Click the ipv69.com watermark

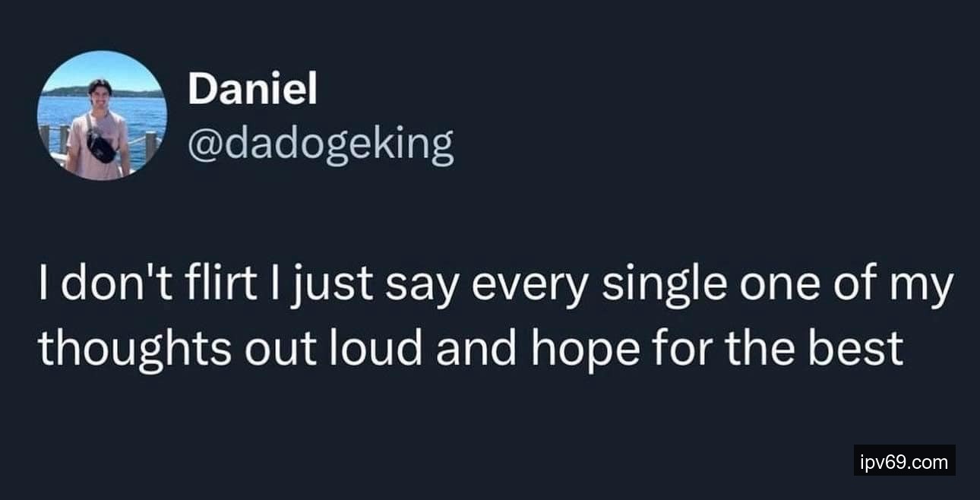904,460
